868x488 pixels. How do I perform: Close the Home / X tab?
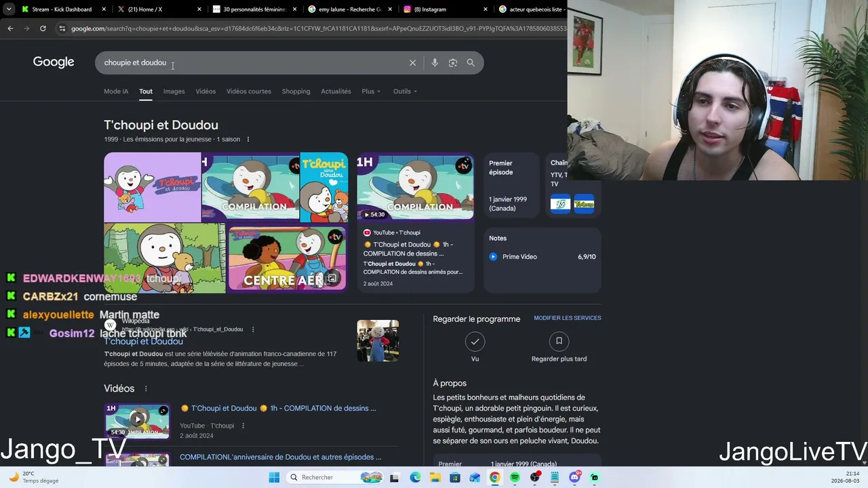pos(199,9)
